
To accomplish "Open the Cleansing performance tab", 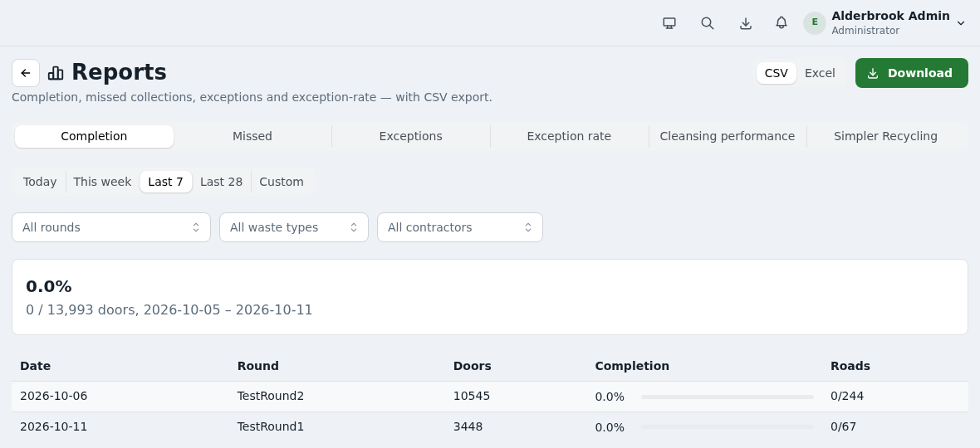I will pyautogui.click(x=728, y=136).
